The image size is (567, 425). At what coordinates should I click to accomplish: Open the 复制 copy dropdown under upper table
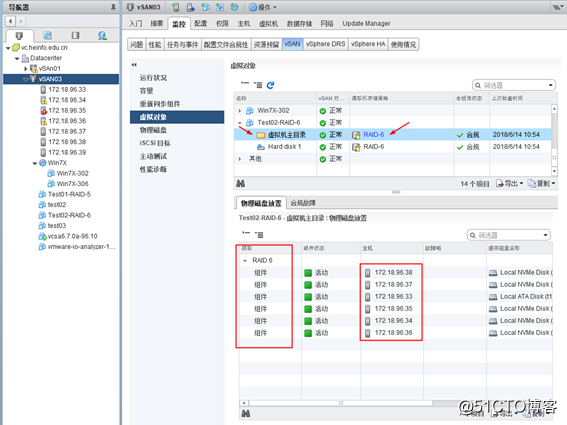pos(541,184)
